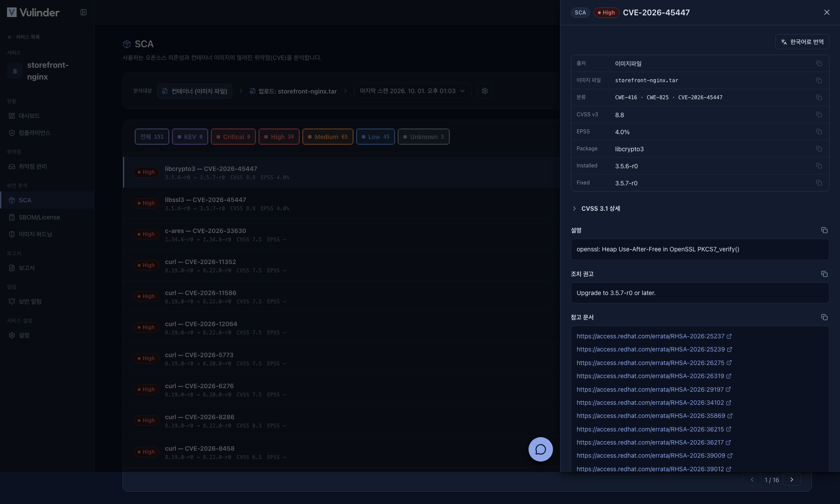The height and width of the screenshot is (504, 840).
Task: Open scan settings gear icon
Action: [485, 91]
